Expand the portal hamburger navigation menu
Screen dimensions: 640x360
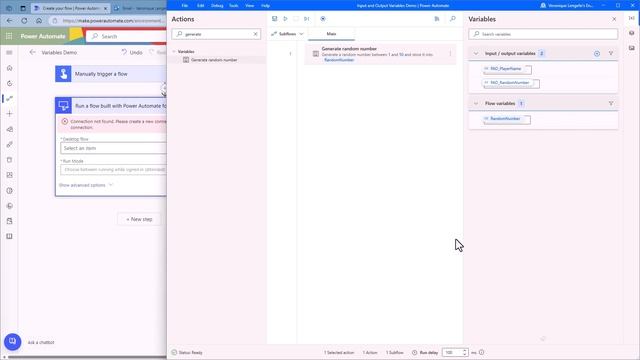[x=9, y=53]
